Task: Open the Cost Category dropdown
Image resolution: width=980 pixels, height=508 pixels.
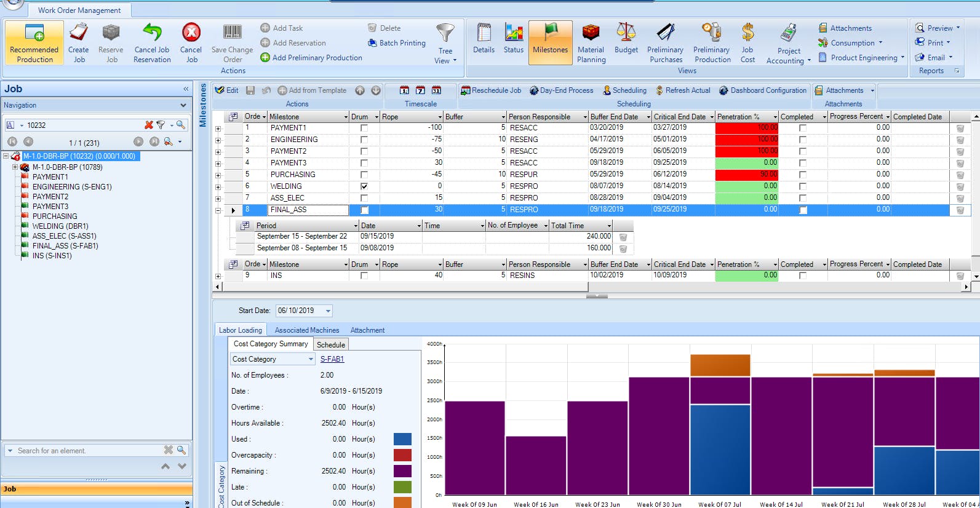Action: 310,359
